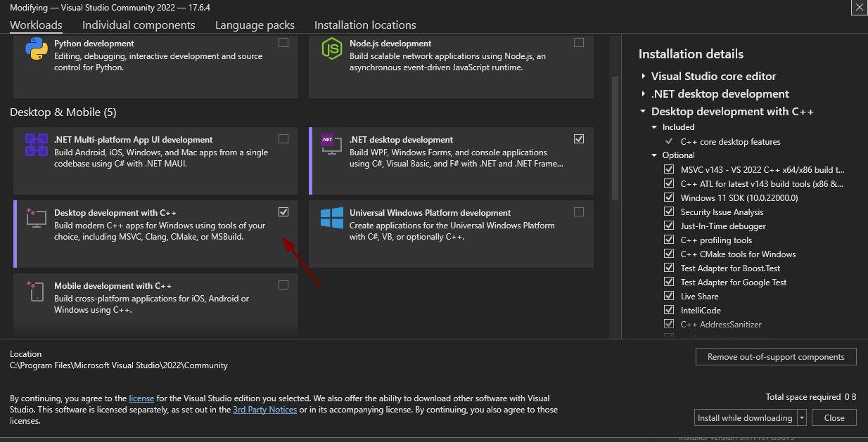Open the Language packs tab
This screenshot has height=442, width=868.
point(255,25)
